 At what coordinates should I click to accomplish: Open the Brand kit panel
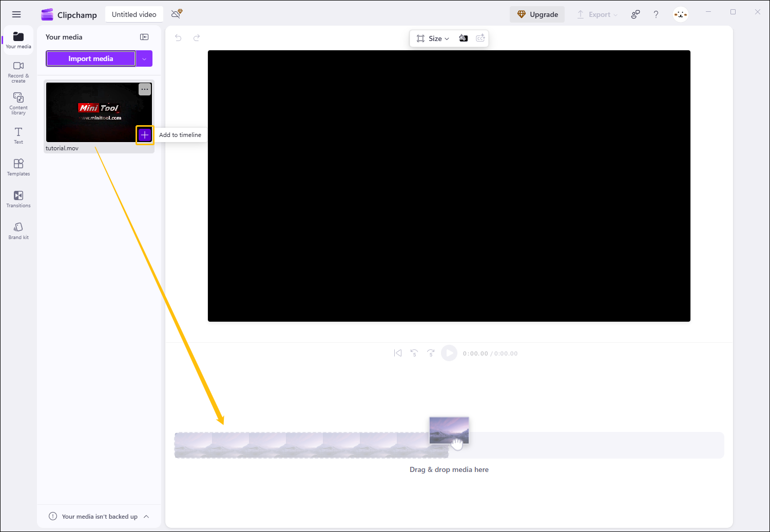click(18, 230)
